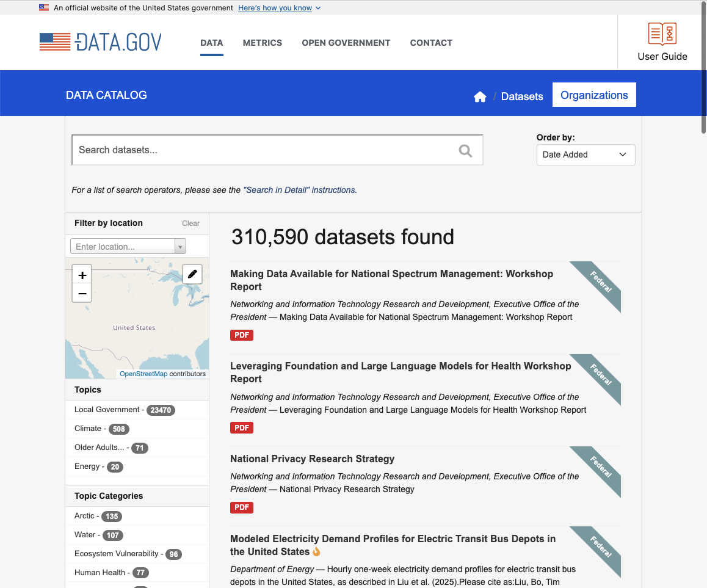Open National Privacy Research Strategy dataset
This screenshot has height=588, width=707.
point(312,459)
